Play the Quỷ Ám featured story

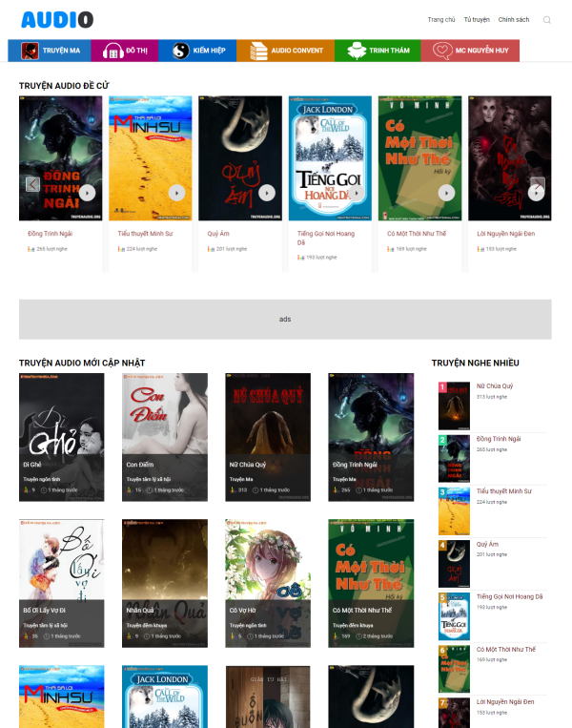267,193
